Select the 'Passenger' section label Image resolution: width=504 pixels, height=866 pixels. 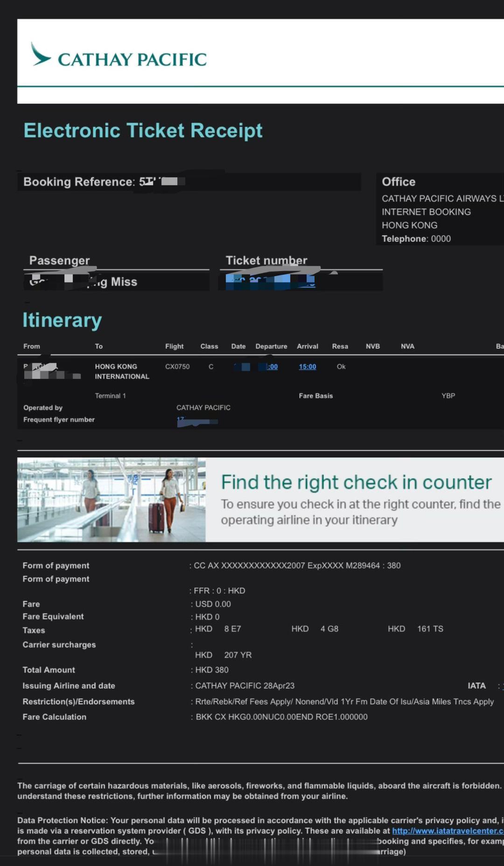pos(59,260)
